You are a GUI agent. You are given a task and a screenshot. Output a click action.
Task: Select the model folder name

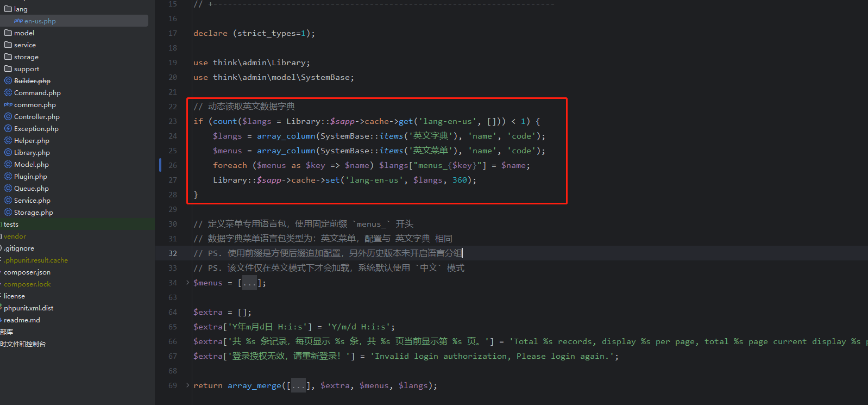click(x=24, y=33)
